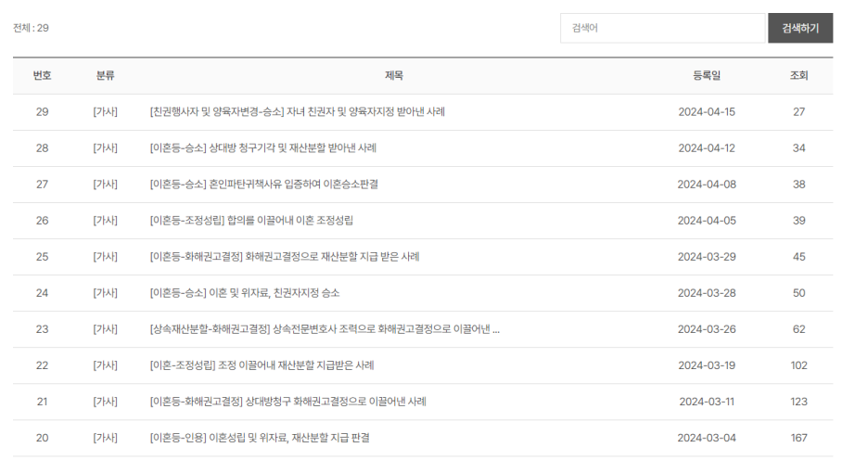Screen dimensions: 868x473
Task: Click the 등록일 column header
Action: click(x=707, y=75)
